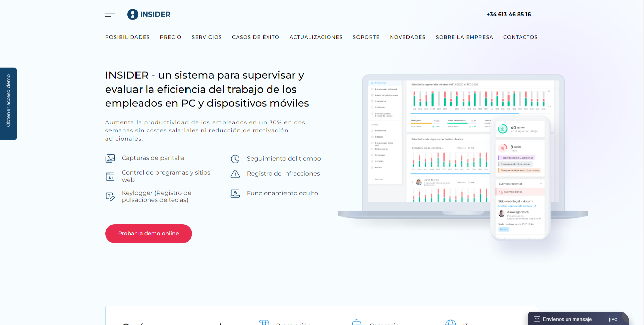
Task: Open the hamburger menu icon
Action: [x=110, y=15]
